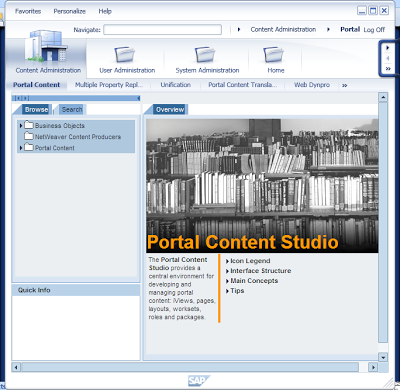
Task: Click the previous arrow in the side navigation strip
Action: [388, 58]
